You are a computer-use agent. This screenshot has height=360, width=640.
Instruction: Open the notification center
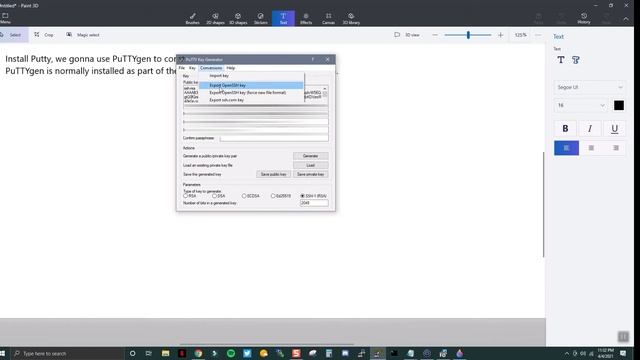coord(623,353)
